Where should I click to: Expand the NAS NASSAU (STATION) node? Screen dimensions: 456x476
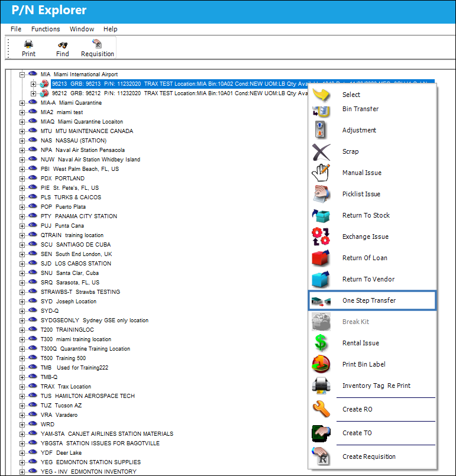(x=22, y=141)
